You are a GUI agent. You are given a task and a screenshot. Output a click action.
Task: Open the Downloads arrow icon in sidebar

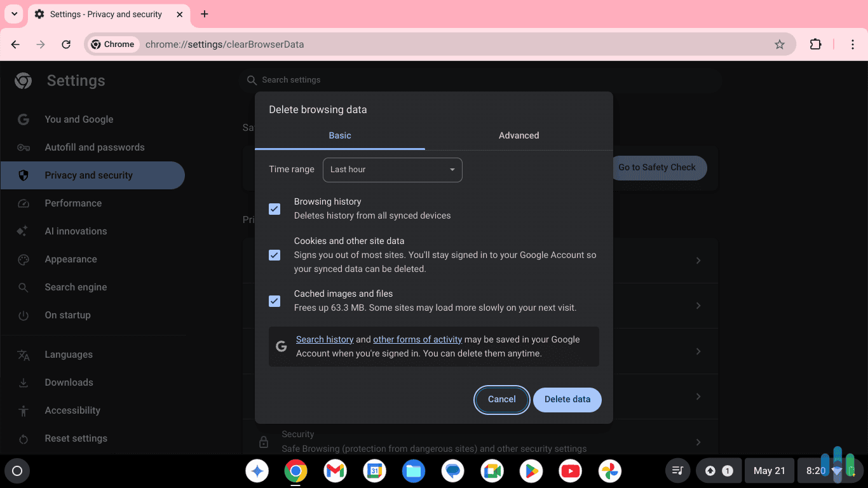(x=23, y=383)
